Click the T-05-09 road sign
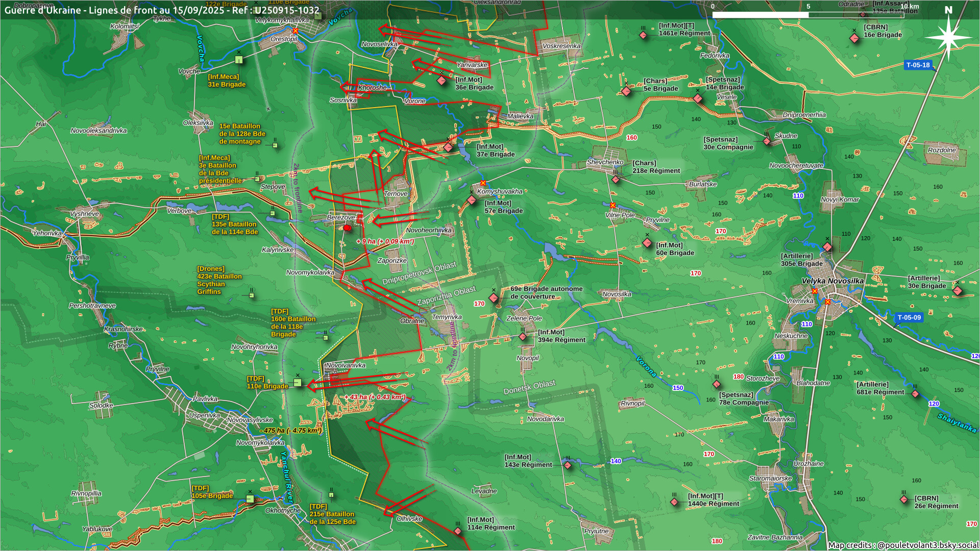Viewport: 980px width, 551px height. tap(909, 318)
